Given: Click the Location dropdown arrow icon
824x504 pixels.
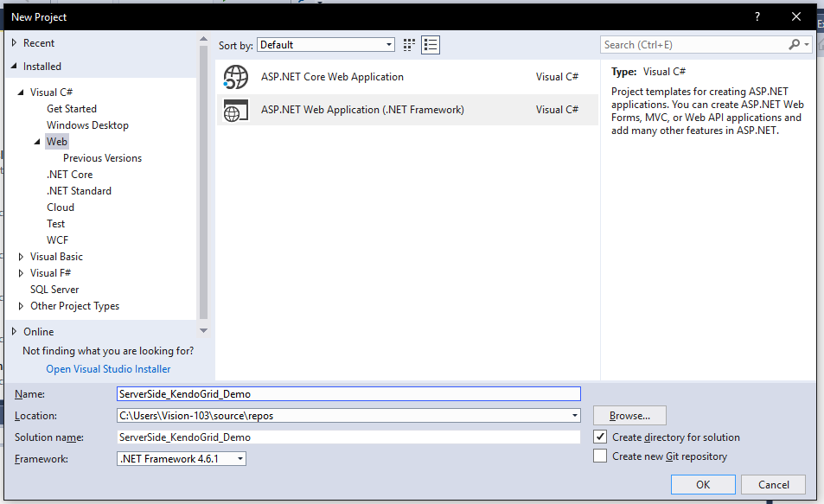Looking at the screenshot, I should [573, 415].
